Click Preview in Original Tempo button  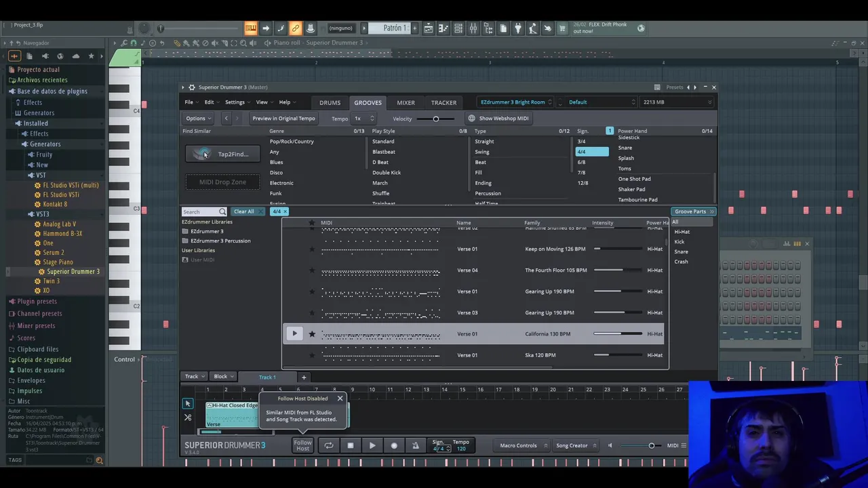coord(283,118)
